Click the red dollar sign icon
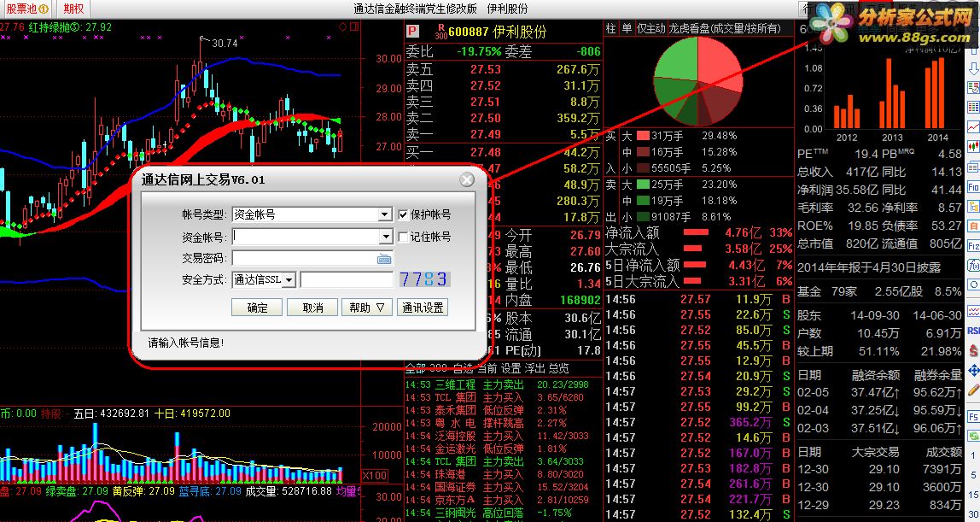The height and width of the screenshot is (522, 980). (x=974, y=351)
